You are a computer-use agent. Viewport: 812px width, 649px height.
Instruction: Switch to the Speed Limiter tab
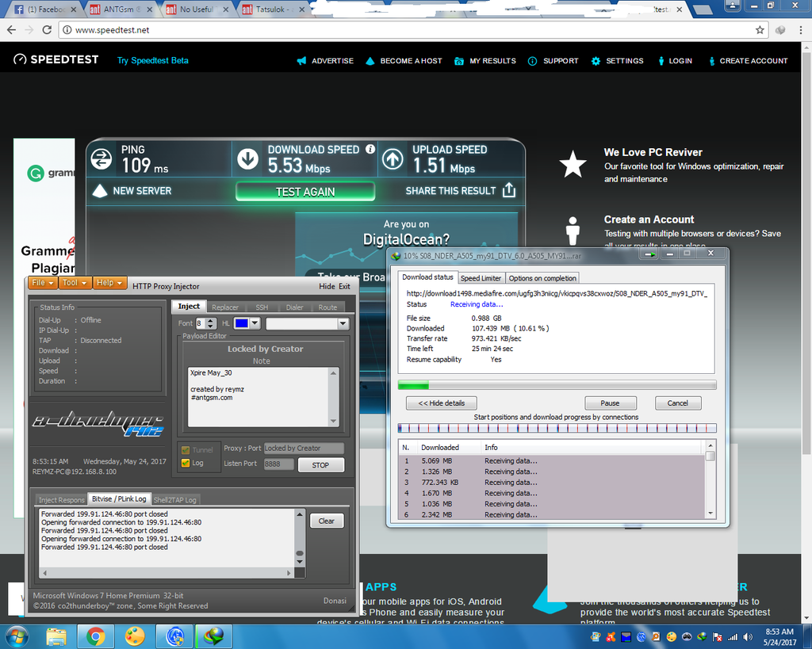[x=481, y=278]
